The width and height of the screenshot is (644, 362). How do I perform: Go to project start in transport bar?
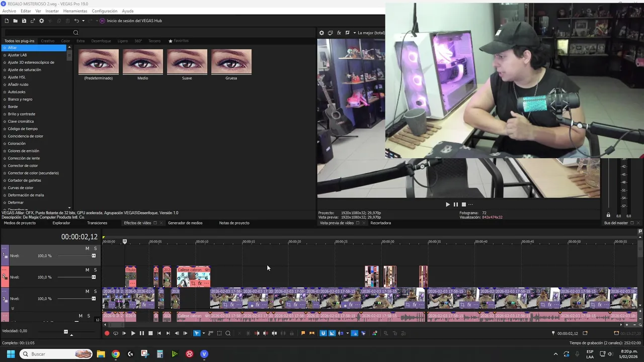click(x=159, y=333)
